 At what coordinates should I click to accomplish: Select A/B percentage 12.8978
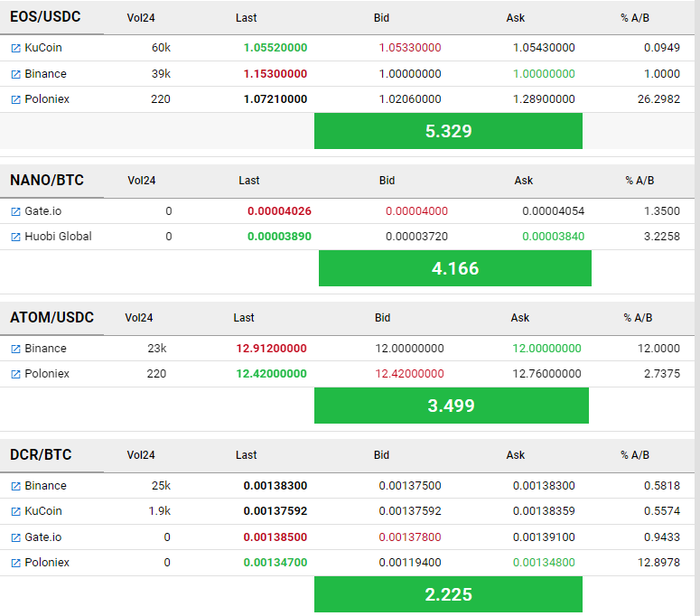pyautogui.click(x=658, y=563)
